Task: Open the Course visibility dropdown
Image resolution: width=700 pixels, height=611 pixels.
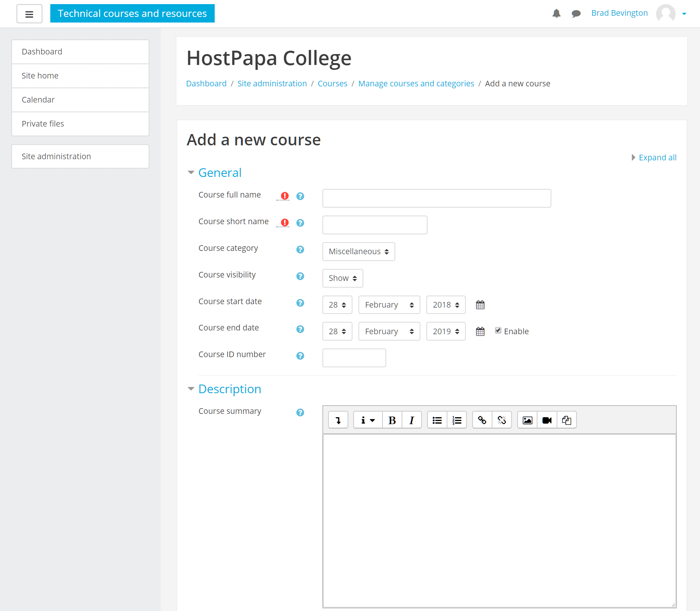Action: pyautogui.click(x=343, y=278)
